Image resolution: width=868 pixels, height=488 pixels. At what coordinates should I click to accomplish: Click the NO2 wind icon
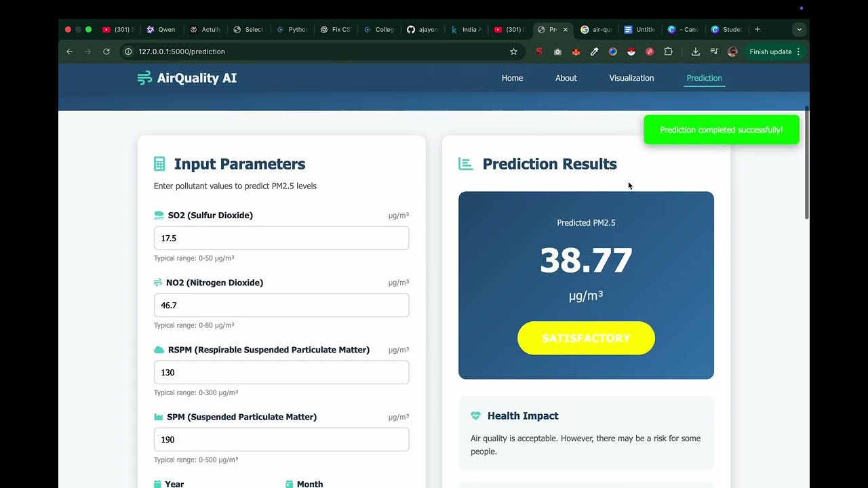tap(158, 283)
